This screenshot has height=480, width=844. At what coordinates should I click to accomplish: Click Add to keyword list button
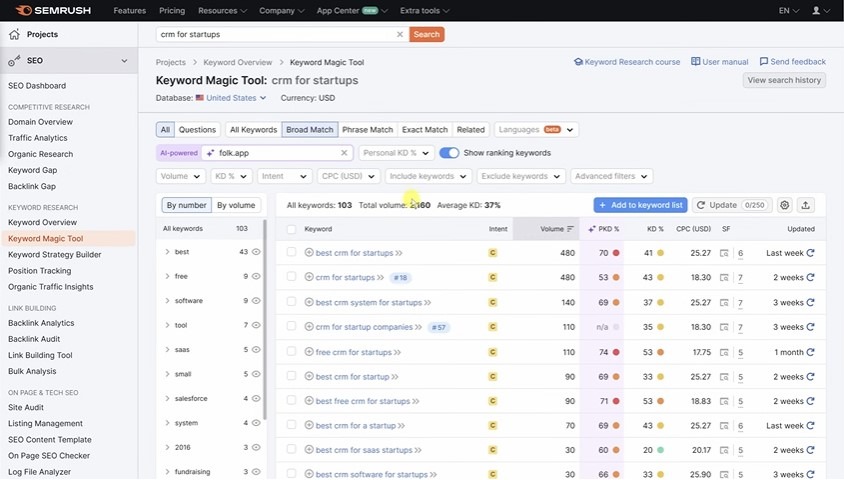point(641,205)
